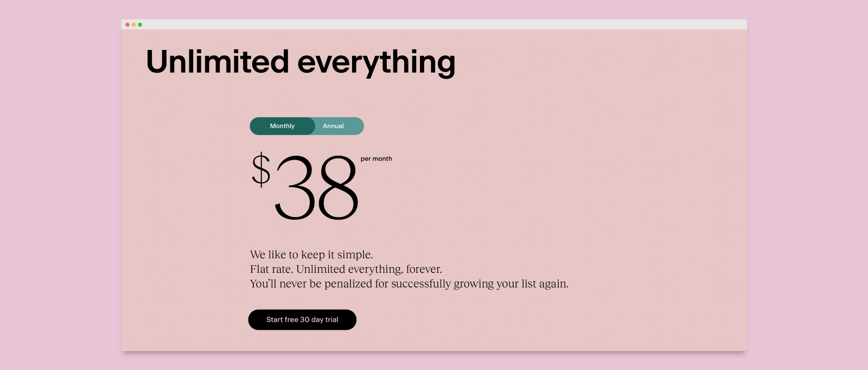Maximize the window using the green dot
This screenshot has height=370, width=868.
pos(140,24)
